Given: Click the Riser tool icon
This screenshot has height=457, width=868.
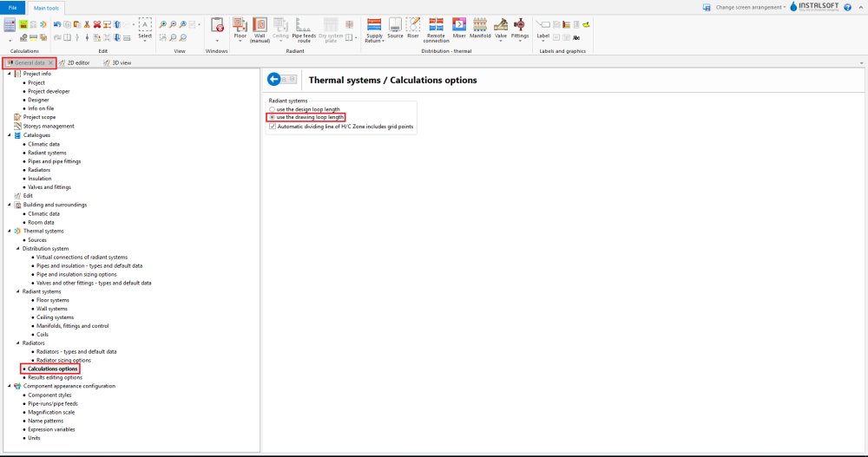Looking at the screenshot, I should tap(413, 26).
